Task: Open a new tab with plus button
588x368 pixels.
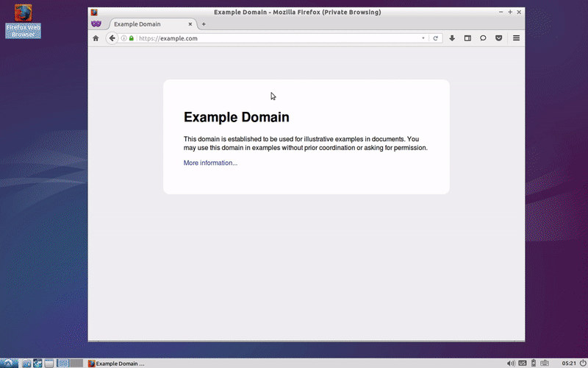Action: point(204,24)
